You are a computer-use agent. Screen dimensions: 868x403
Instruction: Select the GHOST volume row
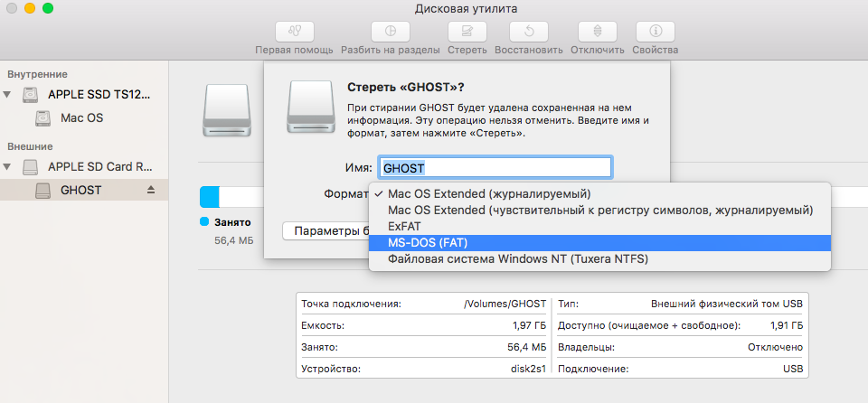click(x=84, y=190)
